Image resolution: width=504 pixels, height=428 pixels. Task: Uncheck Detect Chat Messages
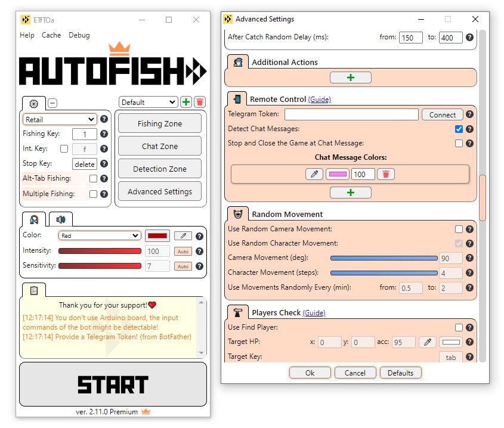[459, 129]
